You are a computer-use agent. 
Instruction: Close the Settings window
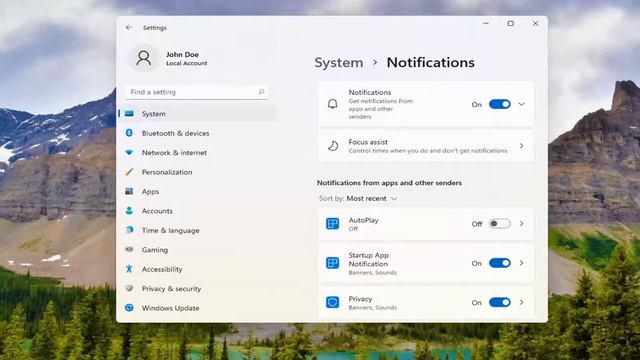click(x=535, y=24)
